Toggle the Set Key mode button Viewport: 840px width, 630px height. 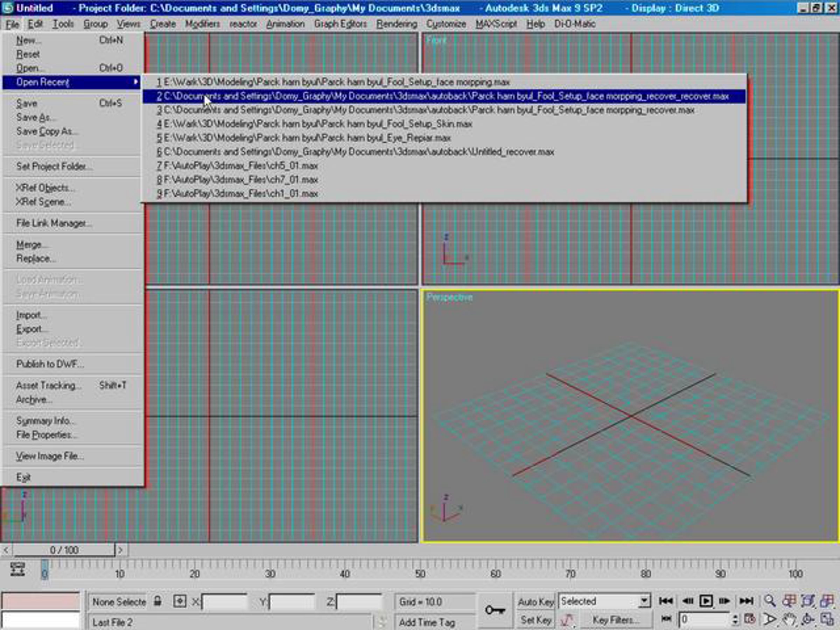pyautogui.click(x=535, y=620)
